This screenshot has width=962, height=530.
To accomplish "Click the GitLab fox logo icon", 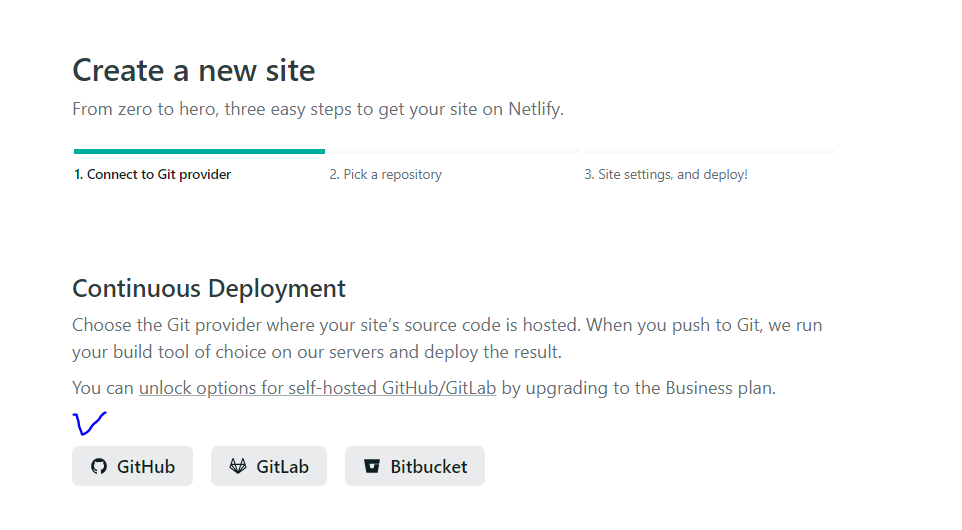I will tap(238, 466).
